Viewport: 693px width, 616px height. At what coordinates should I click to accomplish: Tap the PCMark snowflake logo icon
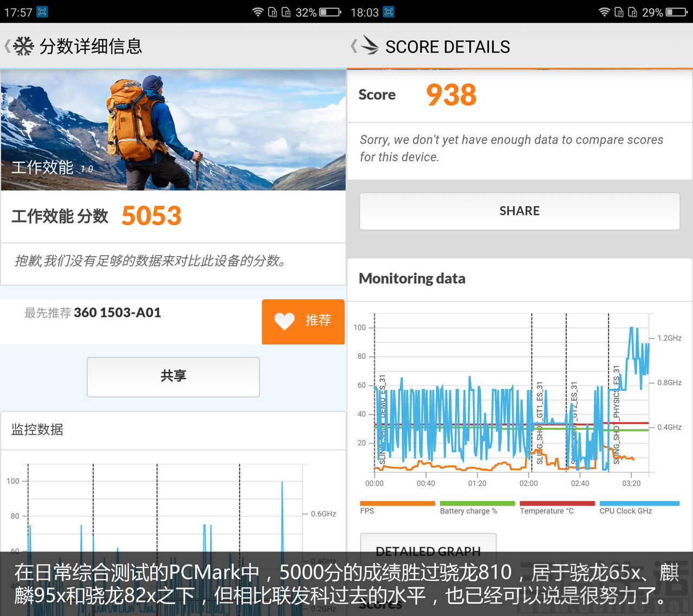click(x=23, y=46)
